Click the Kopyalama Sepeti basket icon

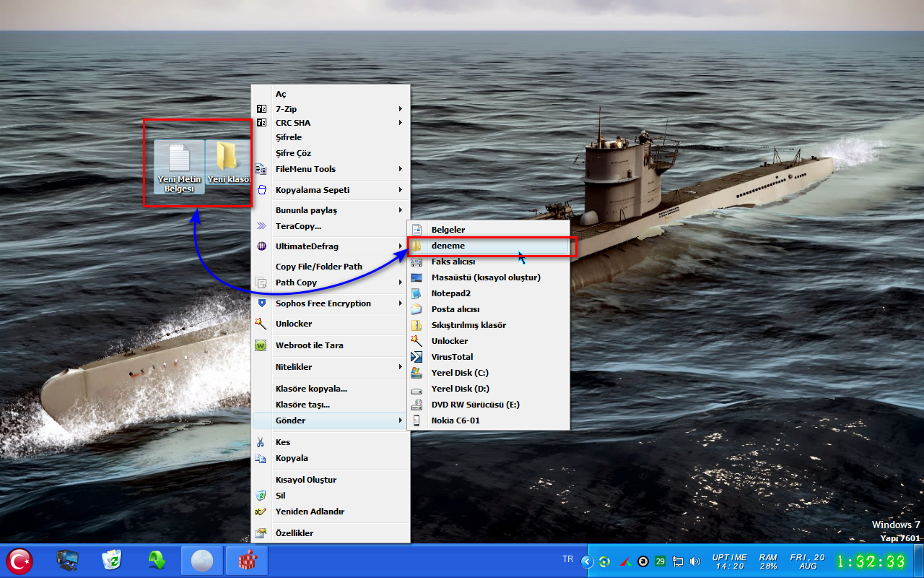click(261, 190)
